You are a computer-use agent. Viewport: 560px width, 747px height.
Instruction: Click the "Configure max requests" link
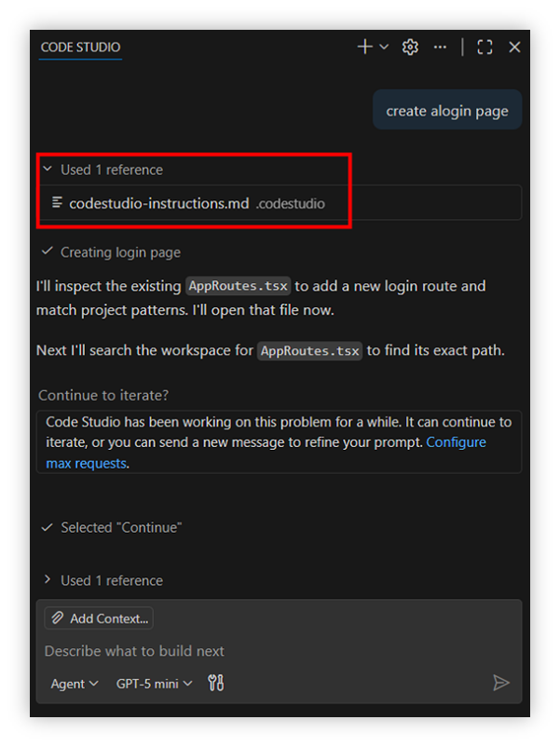pyautogui.click(x=456, y=442)
